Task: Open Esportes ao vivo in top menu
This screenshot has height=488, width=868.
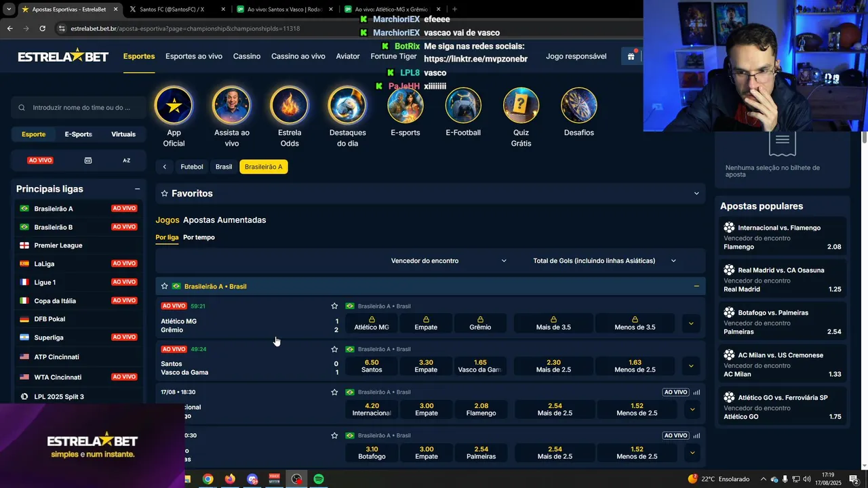Action: tap(194, 56)
